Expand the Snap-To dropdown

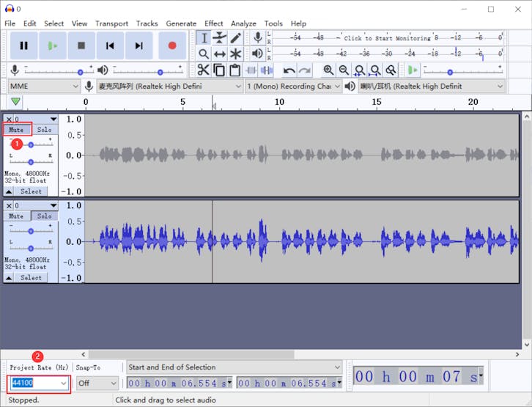[x=113, y=383]
